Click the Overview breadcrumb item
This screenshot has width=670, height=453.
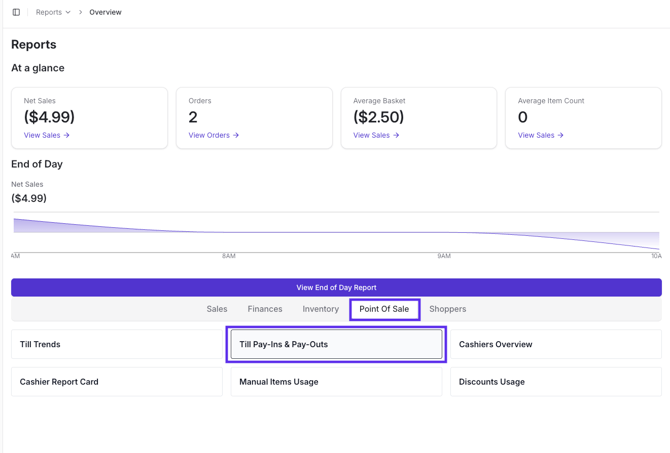click(x=105, y=12)
